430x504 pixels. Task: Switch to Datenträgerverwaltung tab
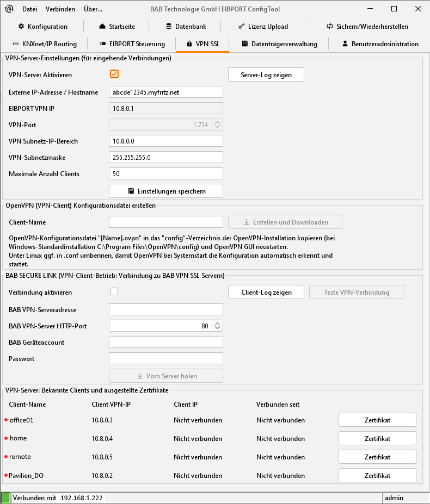[280, 43]
